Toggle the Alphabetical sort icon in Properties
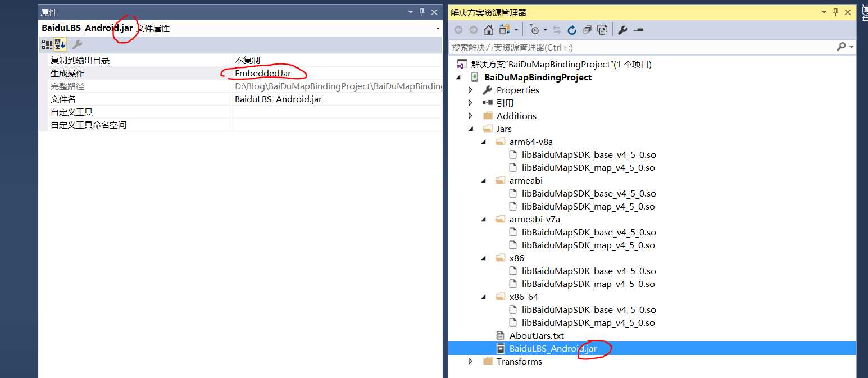 pyautogui.click(x=60, y=44)
